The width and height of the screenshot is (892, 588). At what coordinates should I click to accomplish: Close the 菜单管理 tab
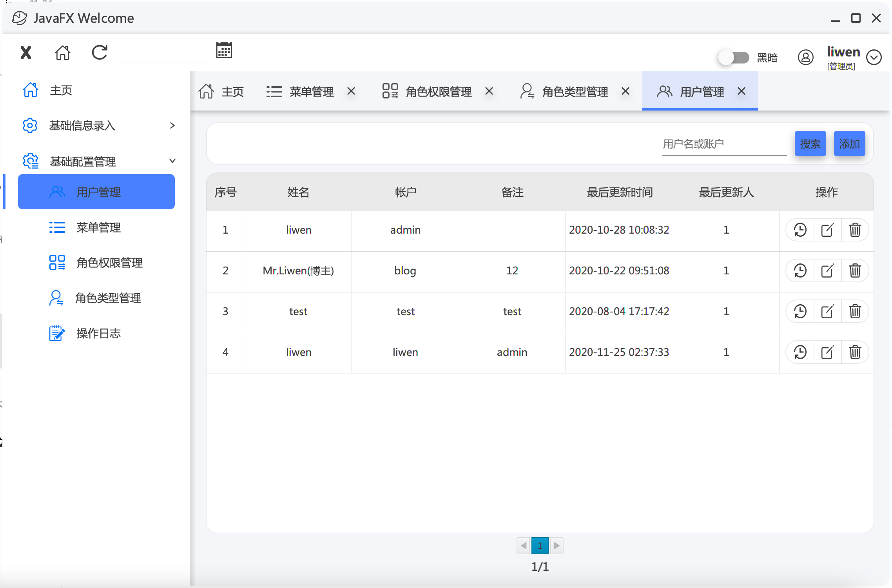351,91
